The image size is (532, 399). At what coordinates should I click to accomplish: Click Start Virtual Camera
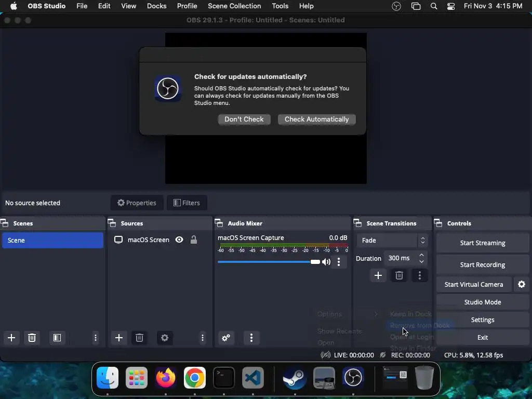tap(474, 284)
